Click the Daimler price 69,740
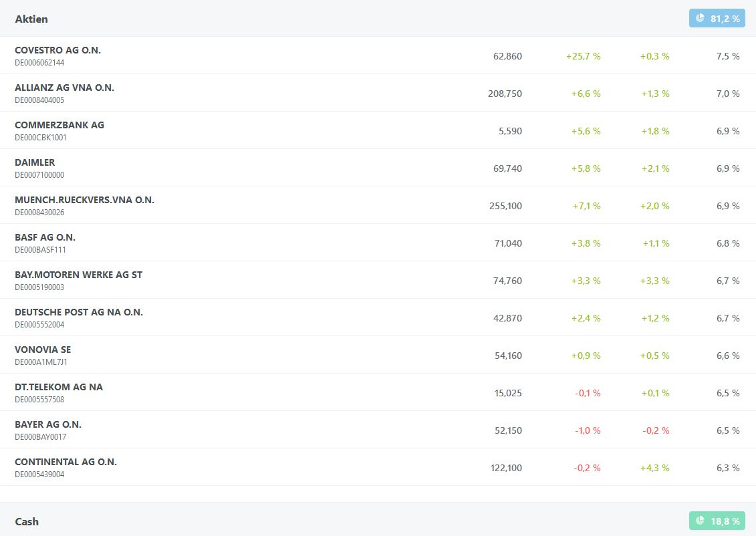 pos(507,168)
